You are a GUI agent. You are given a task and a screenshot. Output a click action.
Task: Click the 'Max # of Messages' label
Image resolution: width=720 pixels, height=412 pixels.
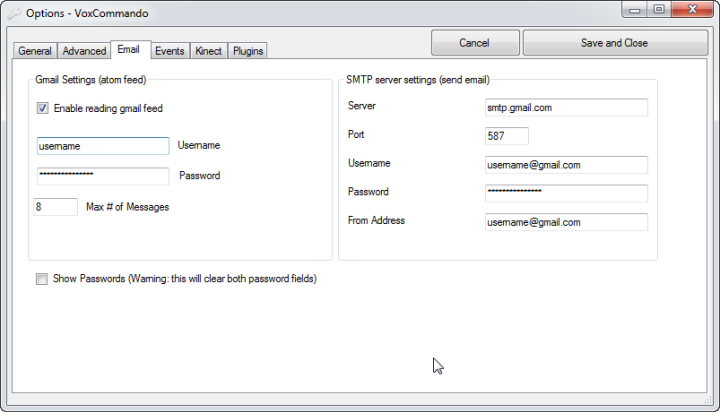(128, 207)
